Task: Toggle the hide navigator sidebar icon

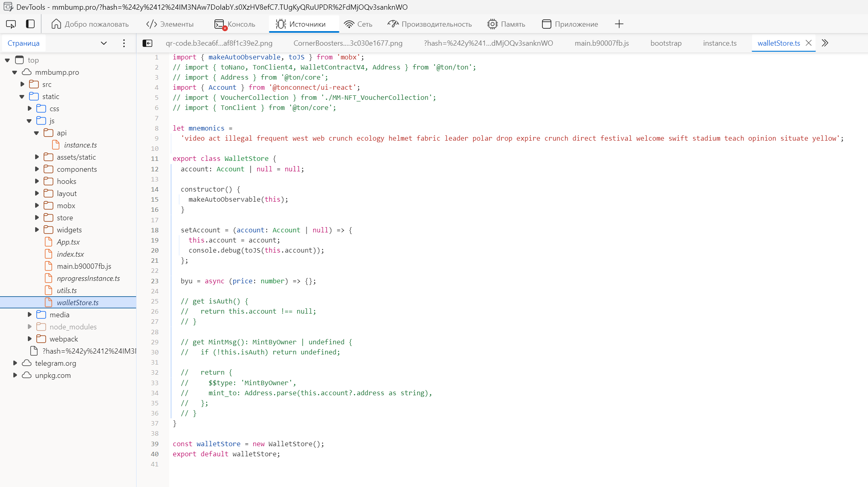Action: [147, 43]
